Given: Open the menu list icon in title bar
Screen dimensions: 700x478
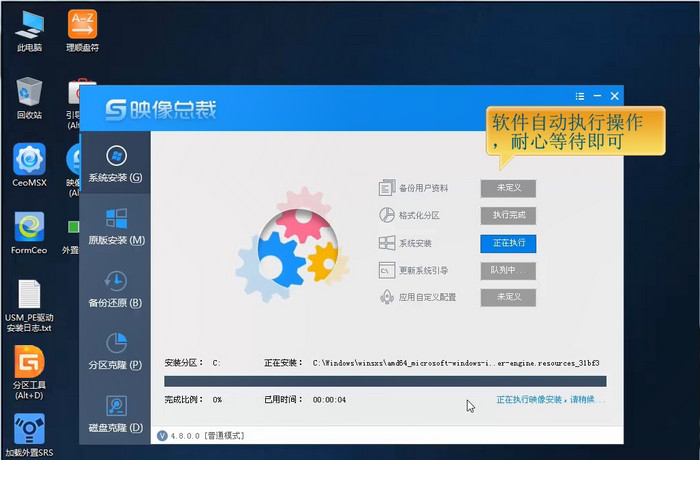Looking at the screenshot, I should pos(580,96).
